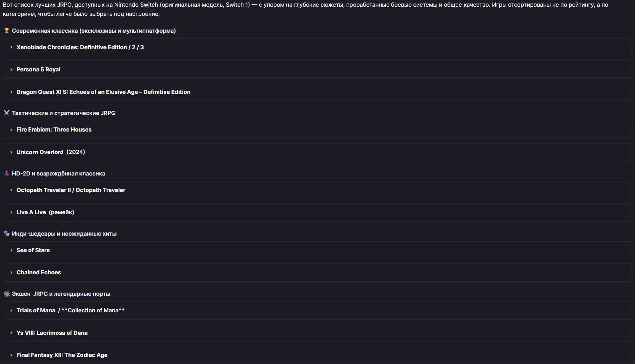The height and width of the screenshot is (364, 635).
Task: Expand the Sea of Stars chevron
Action: 11,250
